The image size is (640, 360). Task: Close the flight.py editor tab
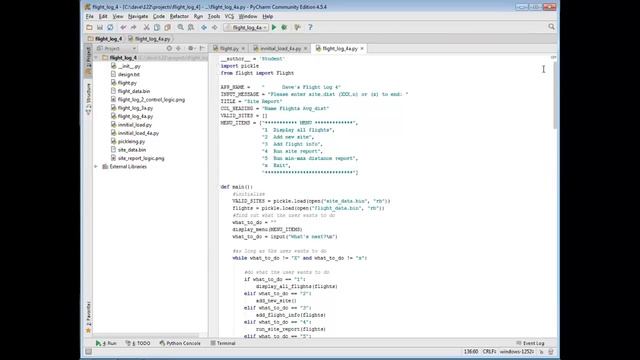(243, 49)
